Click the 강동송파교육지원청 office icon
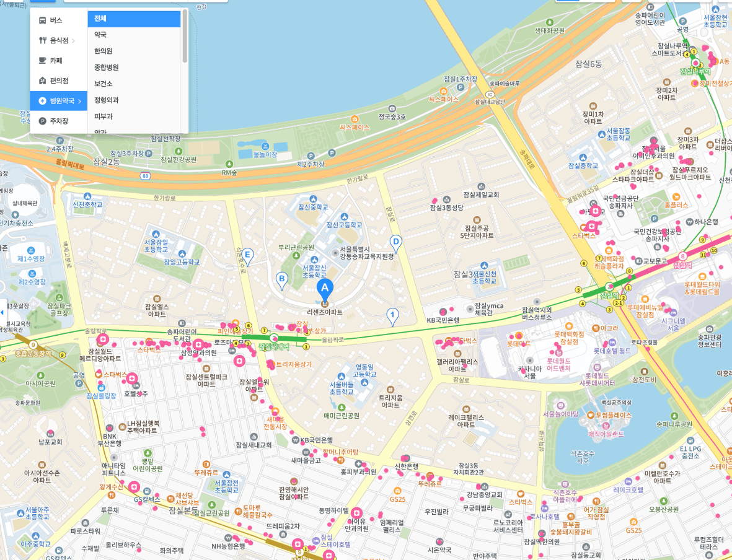 point(335,253)
